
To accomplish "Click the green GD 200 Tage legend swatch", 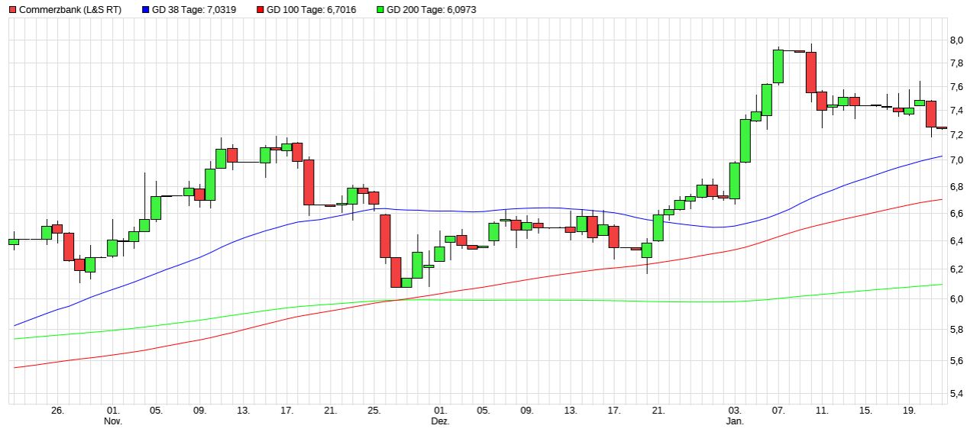I will (380, 10).
